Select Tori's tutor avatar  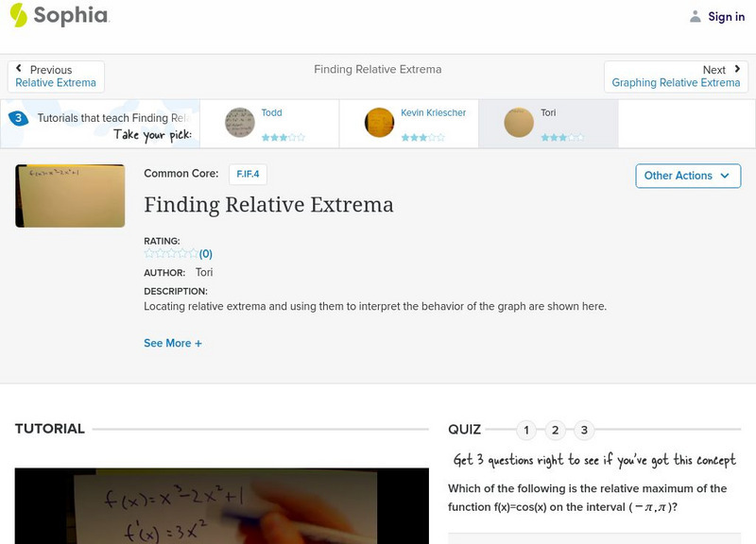(517, 124)
